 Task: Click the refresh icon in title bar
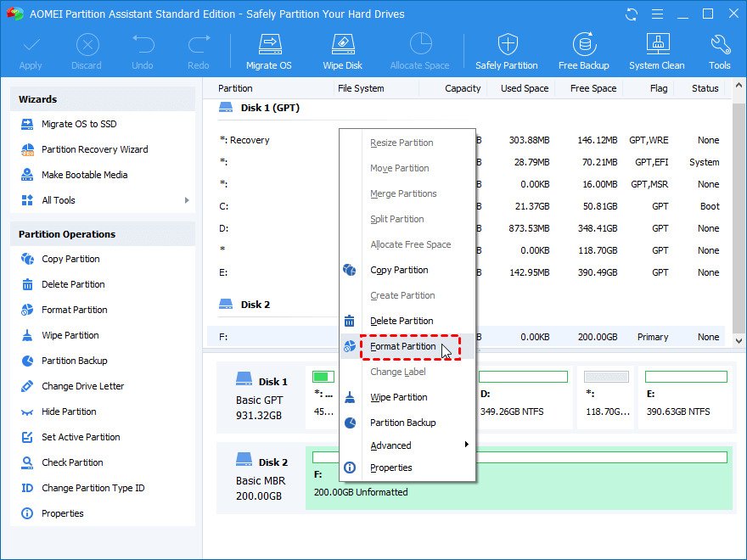[x=631, y=14]
